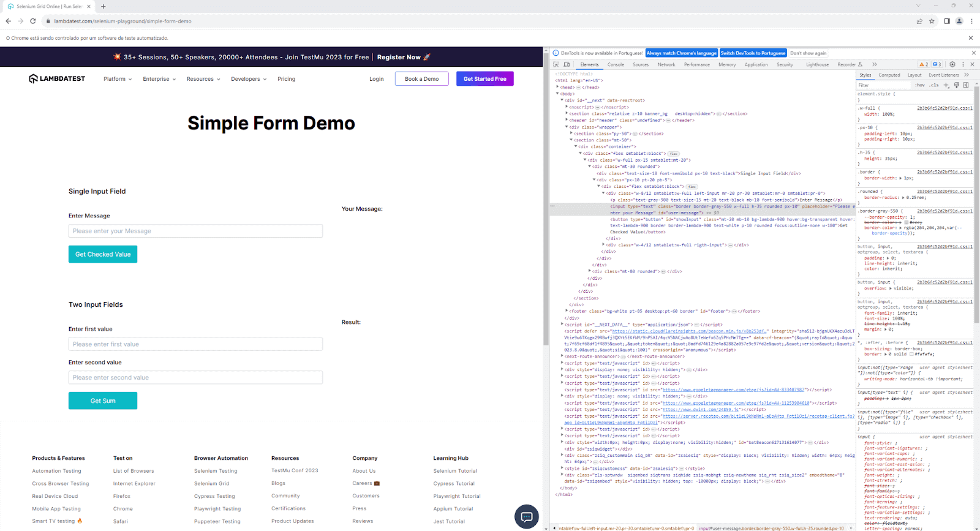Click #ccc border-color swatch
The image size is (980, 531).
point(907,222)
